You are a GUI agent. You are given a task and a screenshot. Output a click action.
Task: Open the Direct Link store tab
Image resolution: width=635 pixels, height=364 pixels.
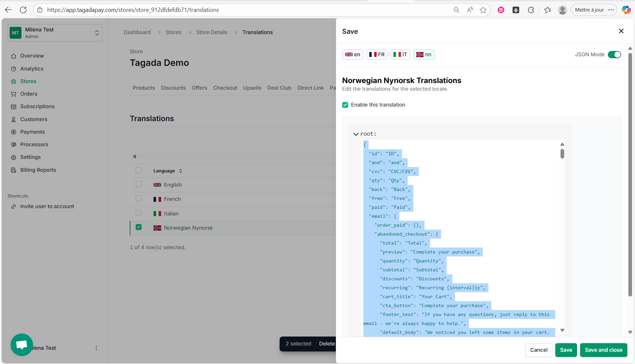[x=310, y=88]
